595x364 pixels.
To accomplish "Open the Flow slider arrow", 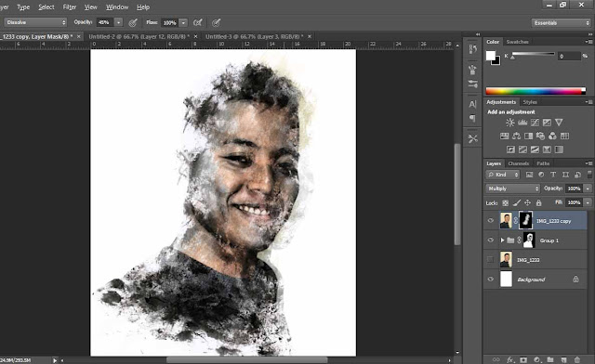I will point(183,22).
